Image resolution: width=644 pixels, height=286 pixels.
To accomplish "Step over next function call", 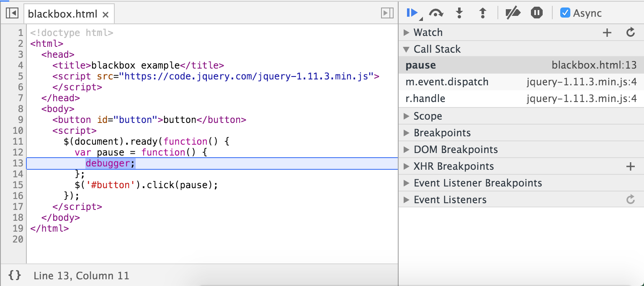I will click(x=436, y=13).
